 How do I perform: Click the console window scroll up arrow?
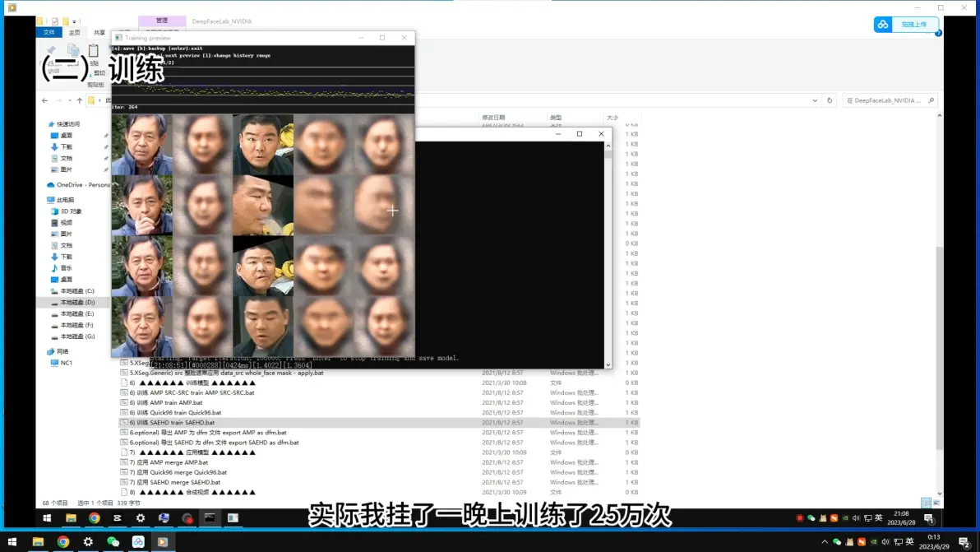tap(608, 146)
